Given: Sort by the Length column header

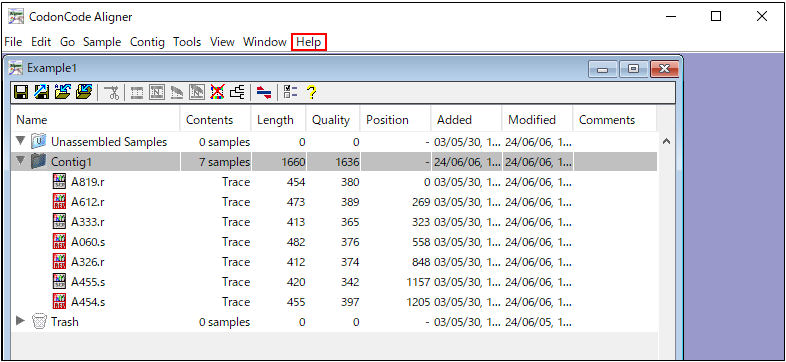Looking at the screenshot, I should (278, 120).
